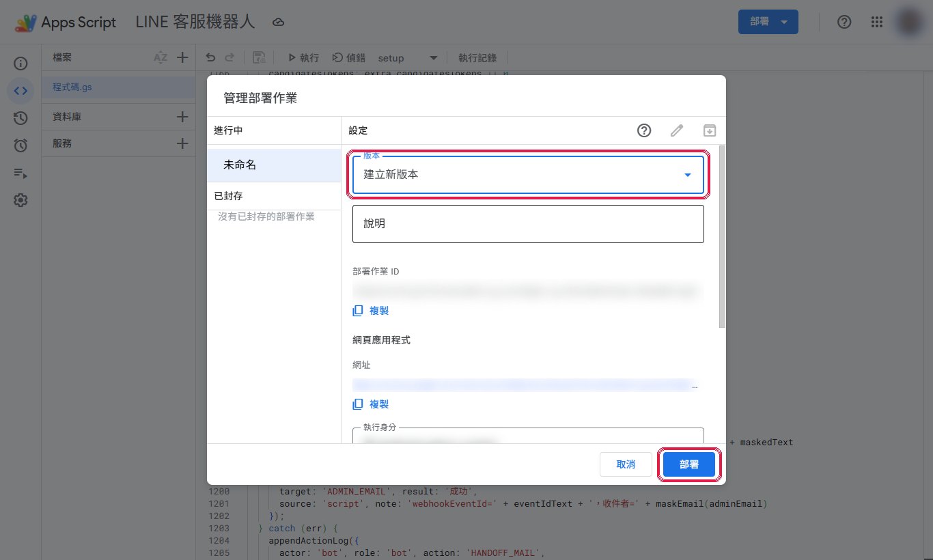Click 執行 run button in toolbar
The image size is (933, 560).
tap(303, 58)
